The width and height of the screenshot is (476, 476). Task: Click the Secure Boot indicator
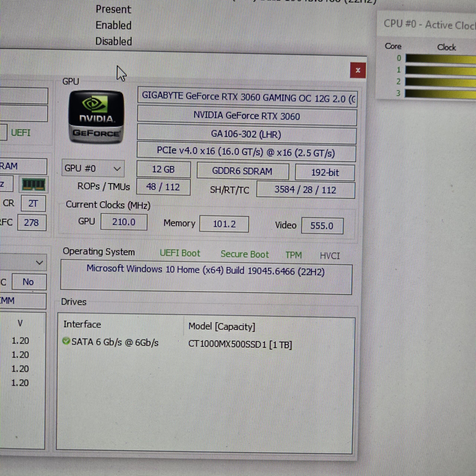click(x=244, y=254)
